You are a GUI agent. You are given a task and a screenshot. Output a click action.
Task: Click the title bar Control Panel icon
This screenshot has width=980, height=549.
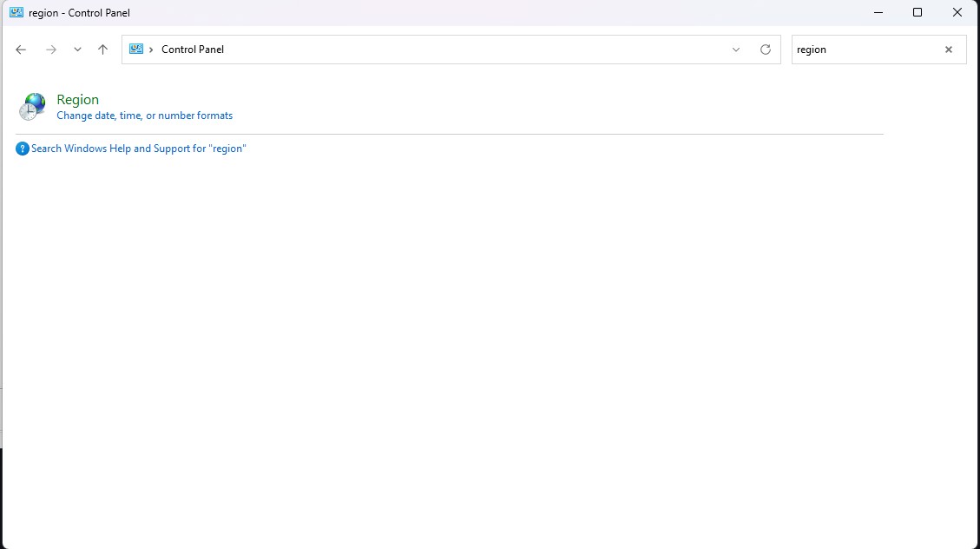coord(16,13)
